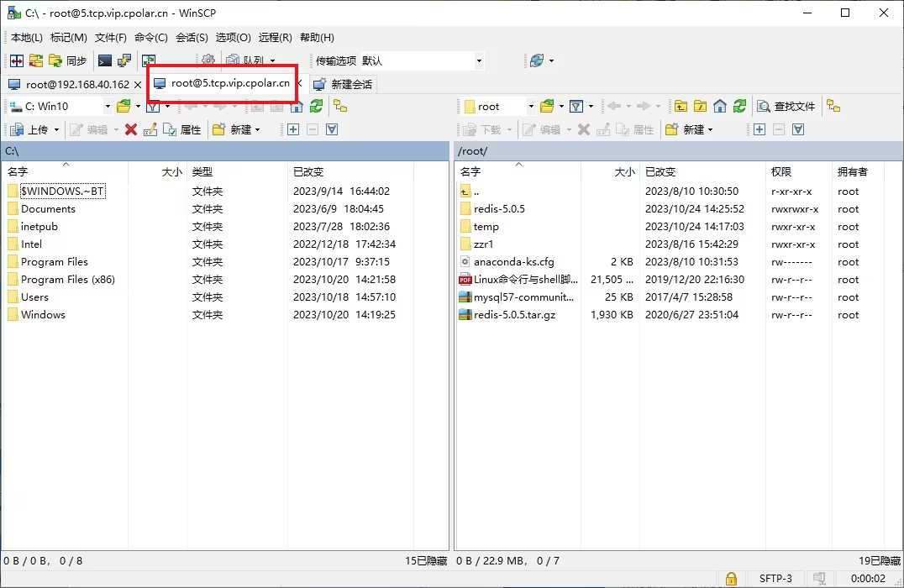Image resolution: width=904 pixels, height=588 pixels.
Task: Click Keep Remote Directory Up To Date icon
Action: (149, 60)
